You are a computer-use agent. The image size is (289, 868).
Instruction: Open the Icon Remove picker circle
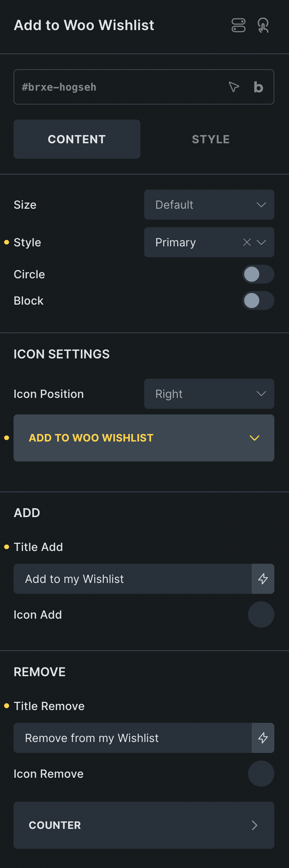coord(261,774)
